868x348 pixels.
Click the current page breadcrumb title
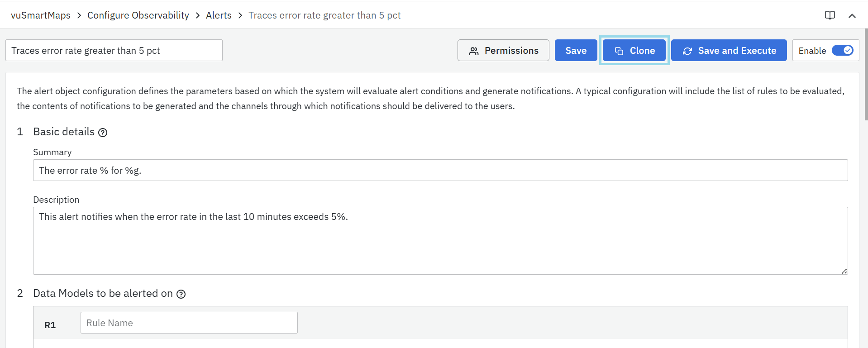[x=324, y=15]
